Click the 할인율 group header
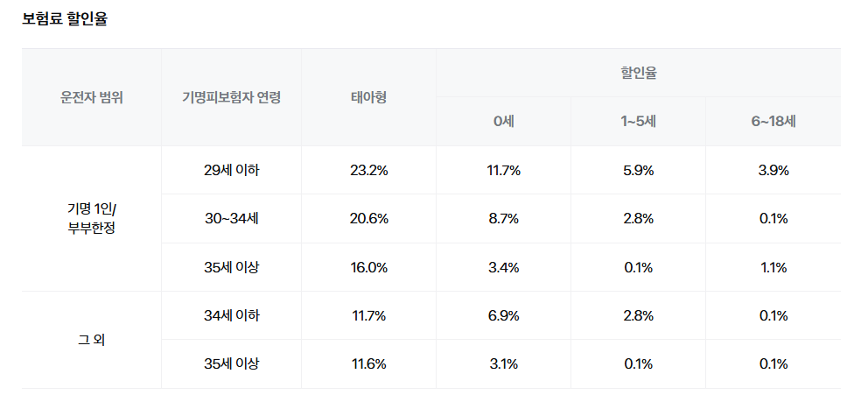This screenshot has height=395, width=868. (638, 73)
